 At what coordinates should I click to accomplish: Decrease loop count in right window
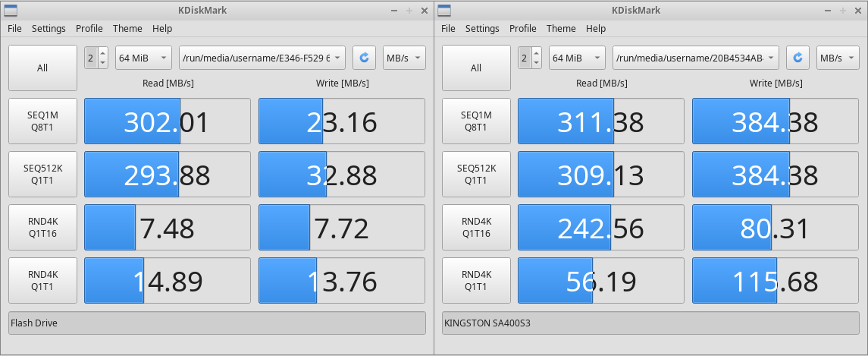pyautogui.click(x=536, y=63)
